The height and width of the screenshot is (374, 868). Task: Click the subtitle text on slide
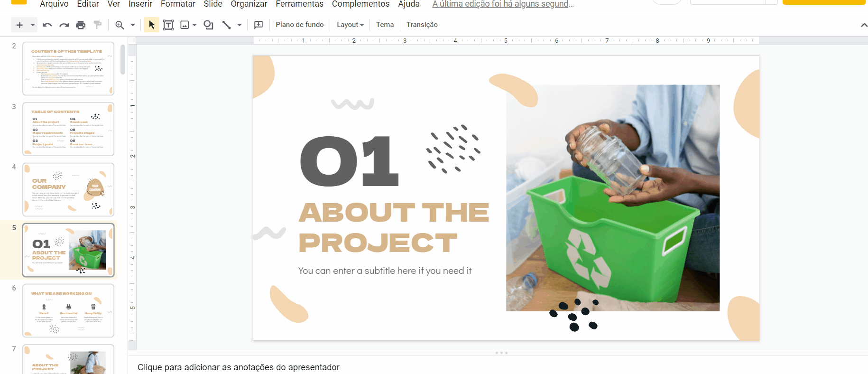(385, 271)
